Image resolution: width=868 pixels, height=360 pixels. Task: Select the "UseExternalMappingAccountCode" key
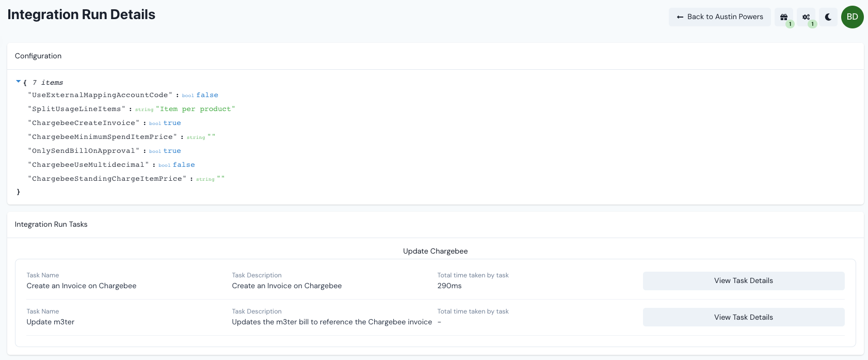(x=100, y=95)
